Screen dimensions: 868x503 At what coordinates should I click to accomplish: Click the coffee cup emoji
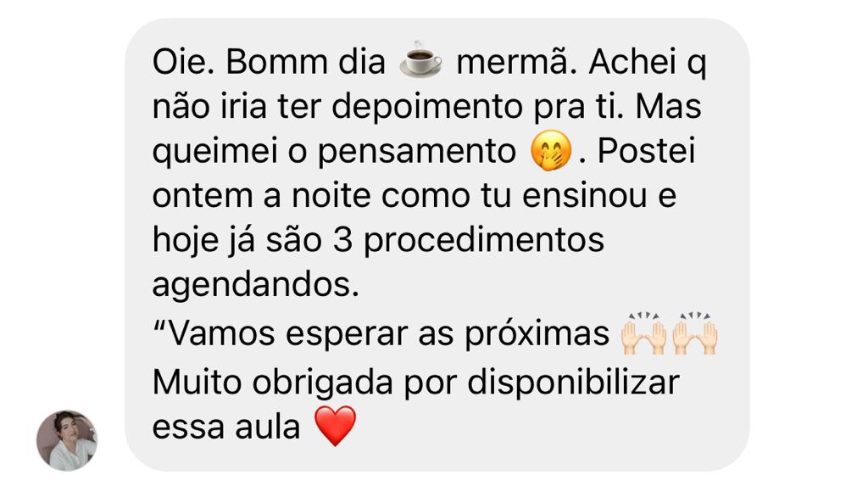click(420, 60)
